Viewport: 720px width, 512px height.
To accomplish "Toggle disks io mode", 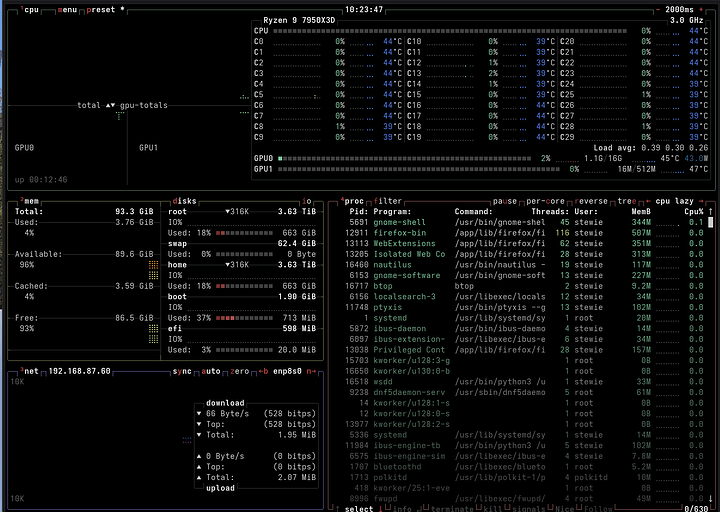I will pyautogui.click(x=307, y=201).
